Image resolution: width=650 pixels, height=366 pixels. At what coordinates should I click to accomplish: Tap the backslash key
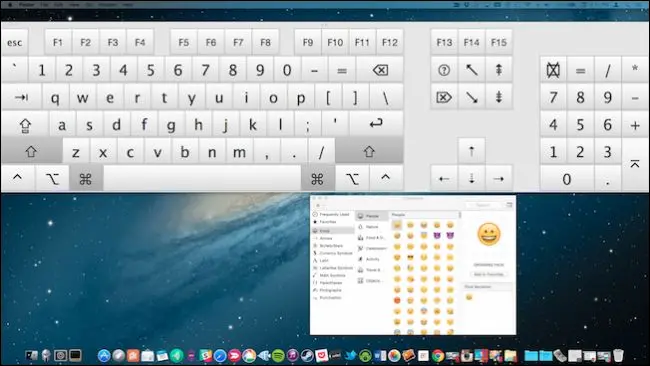(x=386, y=97)
